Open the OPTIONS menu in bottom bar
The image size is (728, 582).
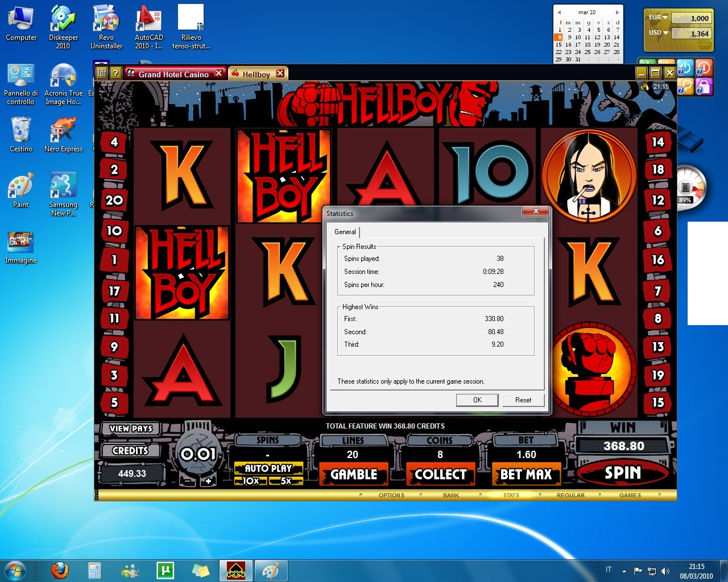pos(391,496)
